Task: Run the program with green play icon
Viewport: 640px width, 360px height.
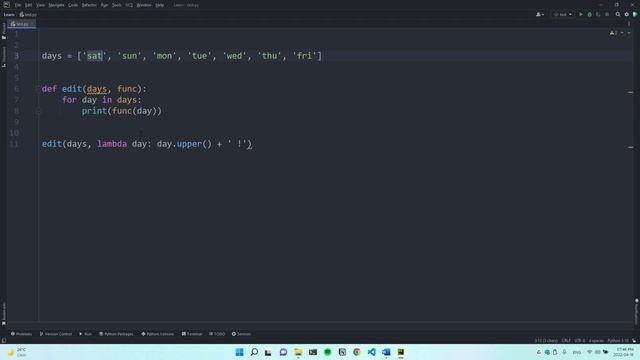Action: 581,14
